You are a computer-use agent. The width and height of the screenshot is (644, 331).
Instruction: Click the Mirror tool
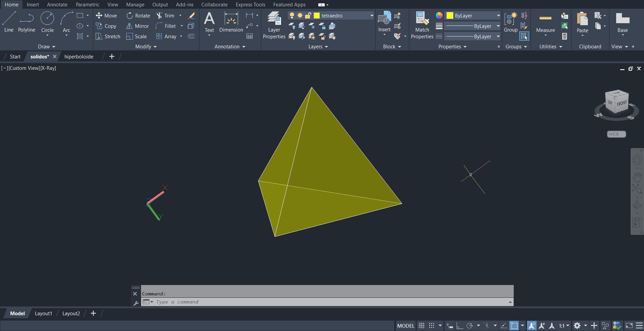click(x=137, y=26)
